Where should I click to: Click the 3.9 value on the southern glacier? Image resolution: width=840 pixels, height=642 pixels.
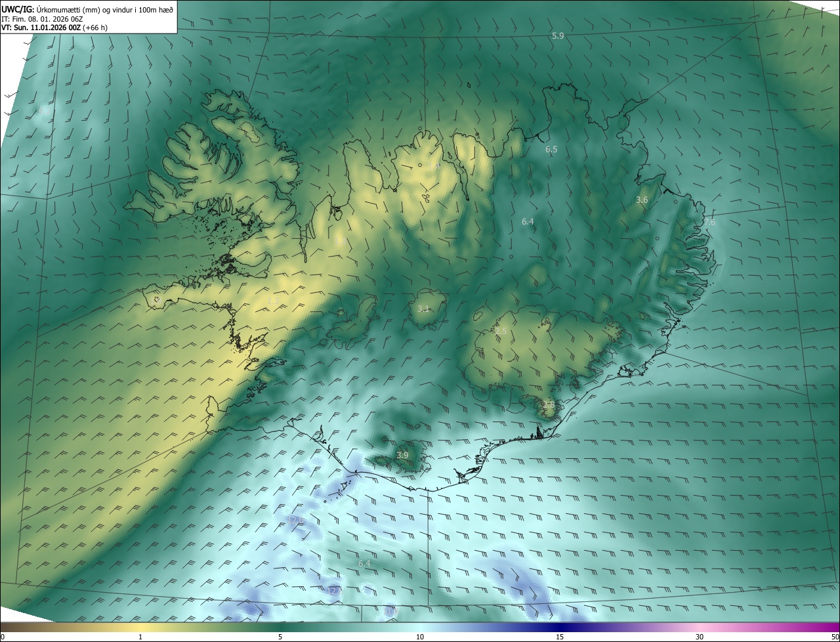tap(402, 455)
